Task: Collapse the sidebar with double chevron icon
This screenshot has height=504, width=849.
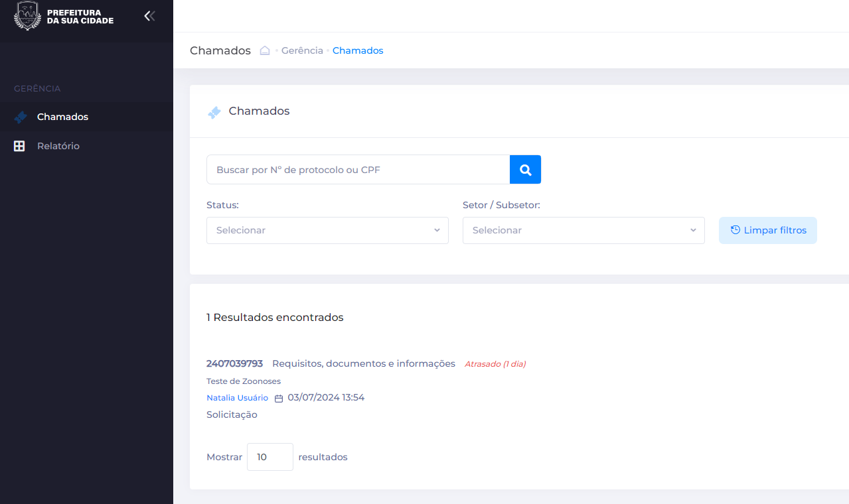Action: click(150, 16)
